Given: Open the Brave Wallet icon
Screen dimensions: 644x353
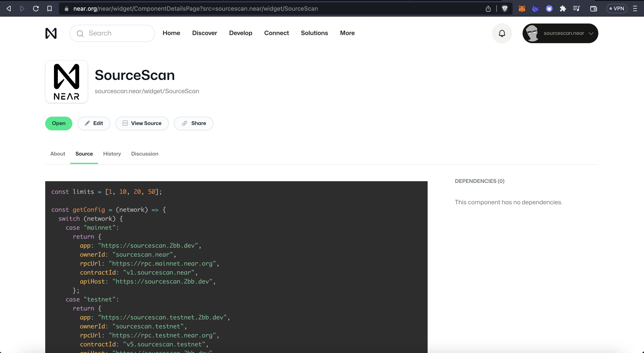Looking at the screenshot, I should (593, 9).
